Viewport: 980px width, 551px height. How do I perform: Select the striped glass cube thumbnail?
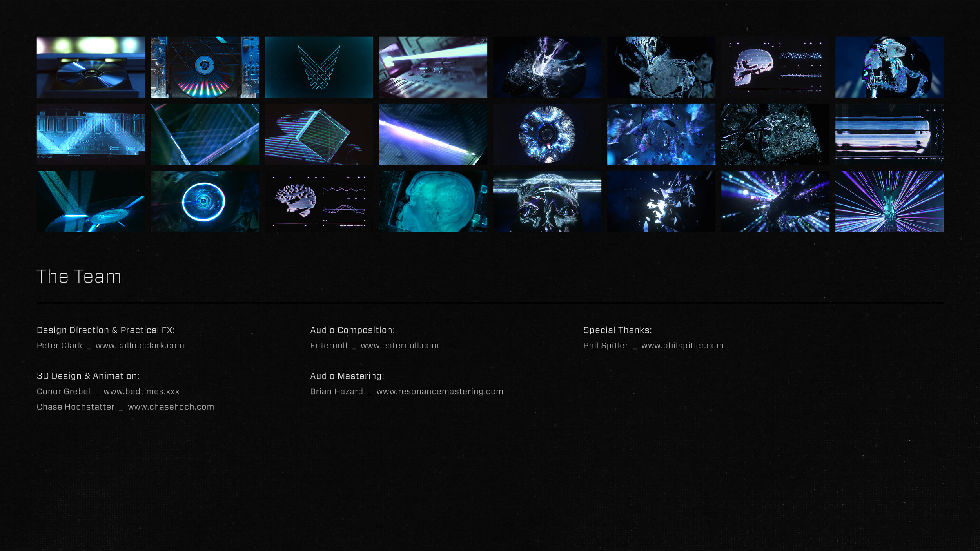[319, 134]
